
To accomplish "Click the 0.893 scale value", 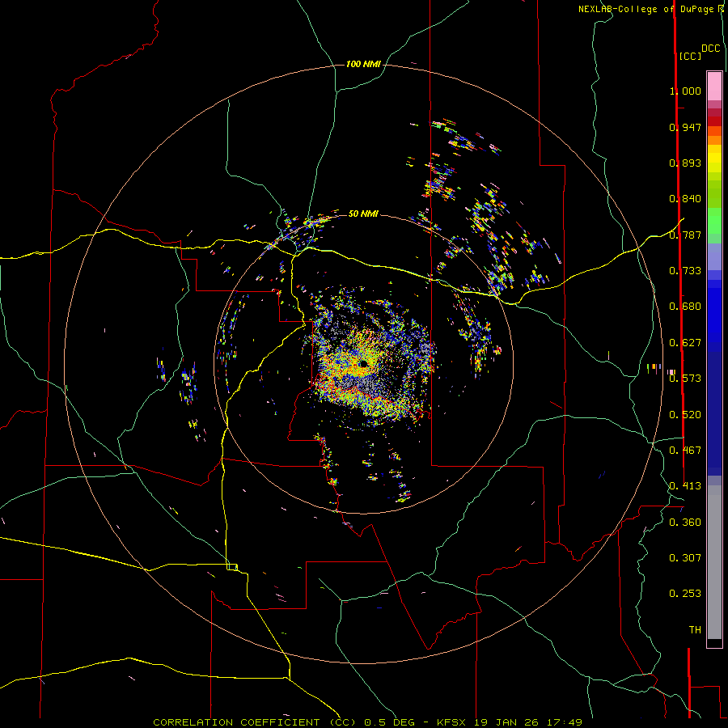I will (685, 163).
